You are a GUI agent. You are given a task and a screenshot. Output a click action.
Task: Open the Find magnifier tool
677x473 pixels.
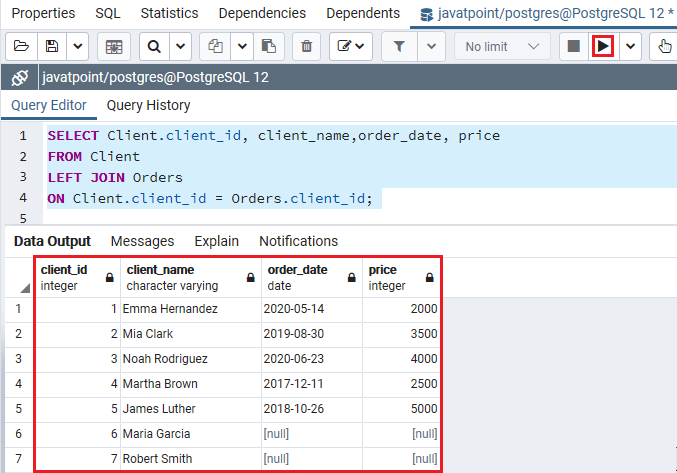coord(154,46)
